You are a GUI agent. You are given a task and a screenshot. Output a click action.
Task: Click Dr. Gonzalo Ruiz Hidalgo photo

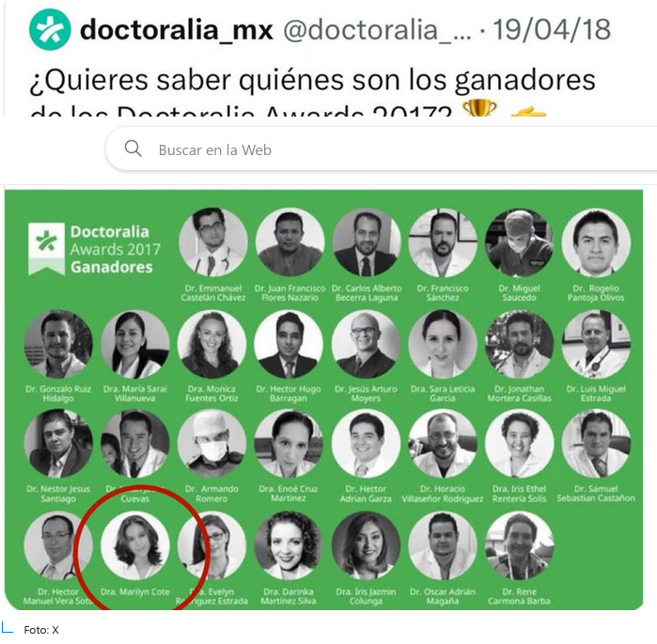tap(58, 344)
